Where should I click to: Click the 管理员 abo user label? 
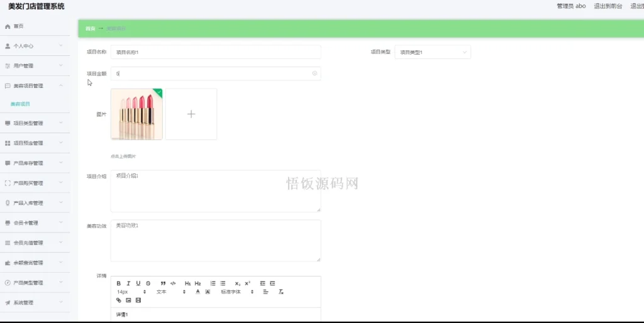coord(571,6)
